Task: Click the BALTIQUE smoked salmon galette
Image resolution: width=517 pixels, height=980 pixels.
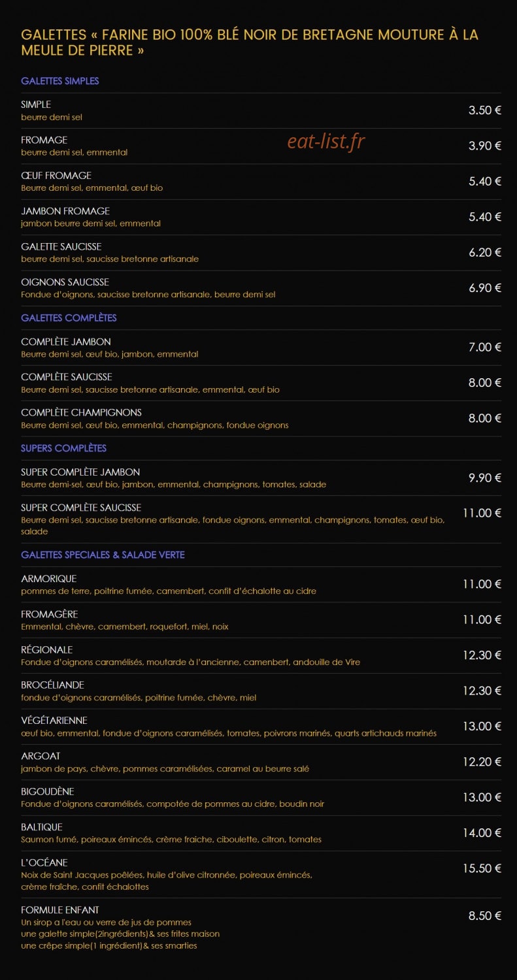Action: click(42, 827)
